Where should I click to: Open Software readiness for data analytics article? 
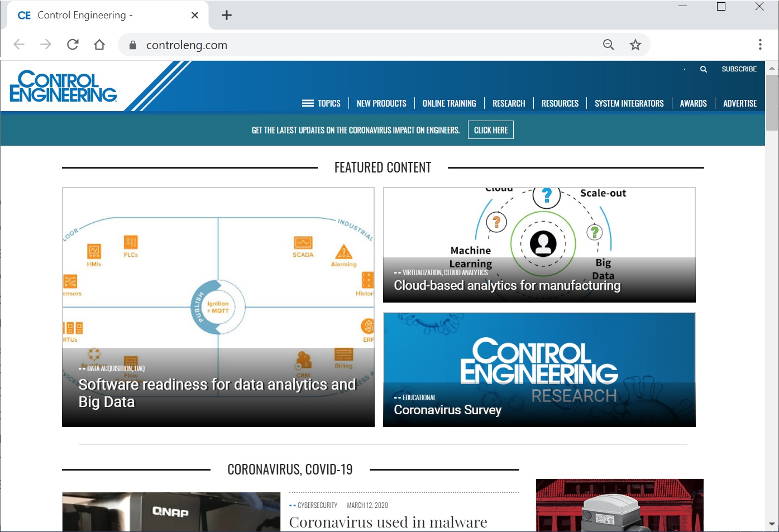point(217,393)
